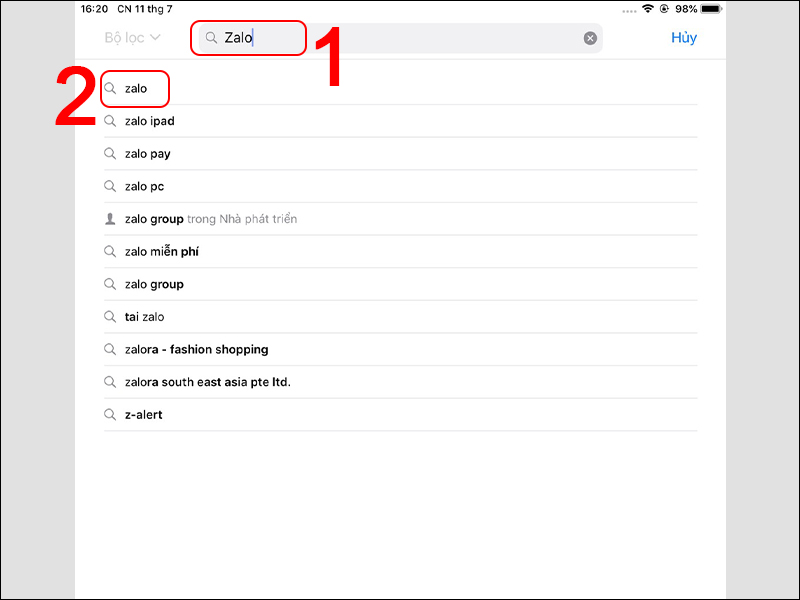The image size is (800, 600).
Task: Expand the chevron next to Bộ lọc
Action: click(x=156, y=37)
